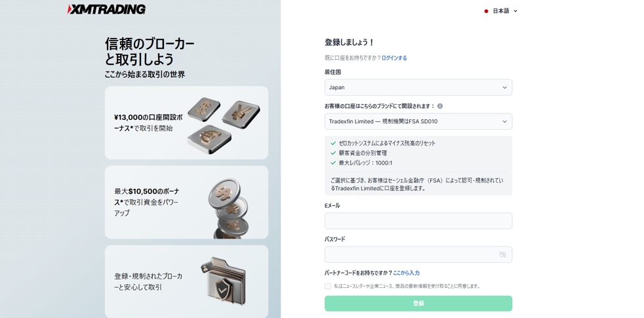The height and width of the screenshot is (318, 644).
Task: Click the stacked silver coins image
Action: coord(228,209)
